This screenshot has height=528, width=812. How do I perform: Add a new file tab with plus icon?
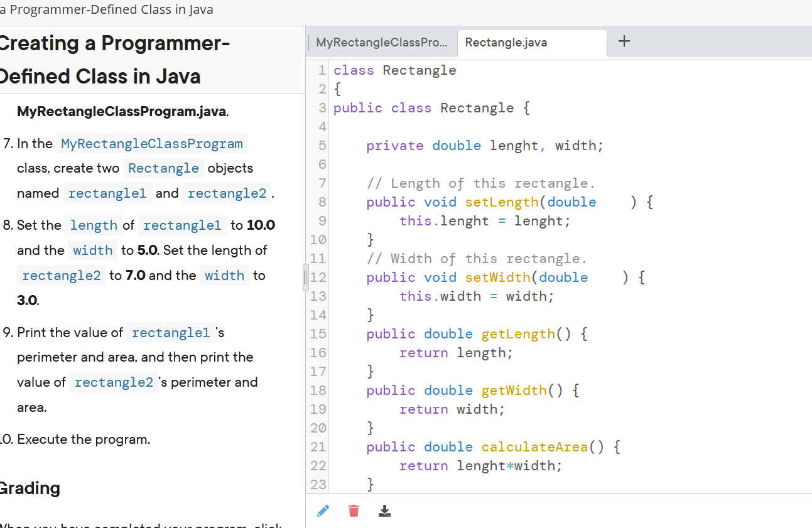coord(624,41)
